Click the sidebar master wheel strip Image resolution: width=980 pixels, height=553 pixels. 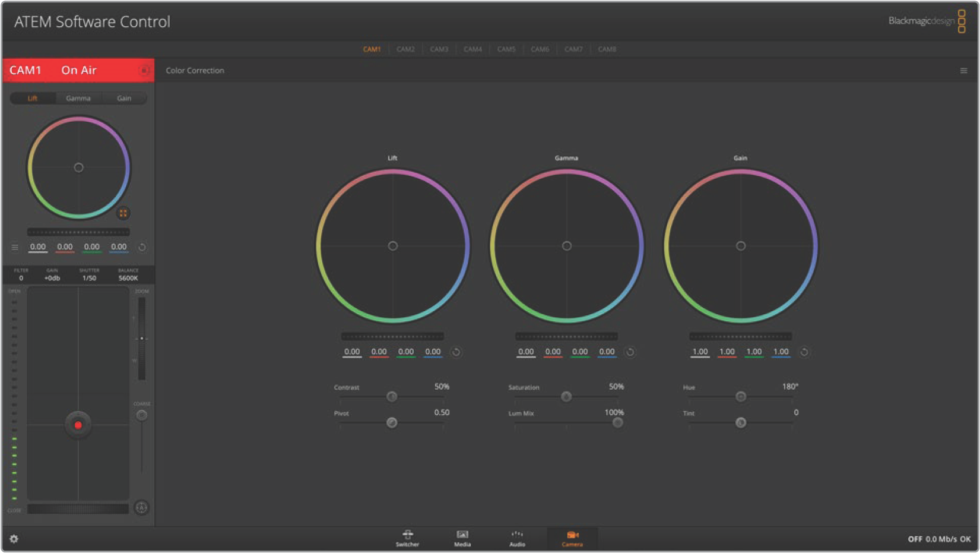[78, 232]
